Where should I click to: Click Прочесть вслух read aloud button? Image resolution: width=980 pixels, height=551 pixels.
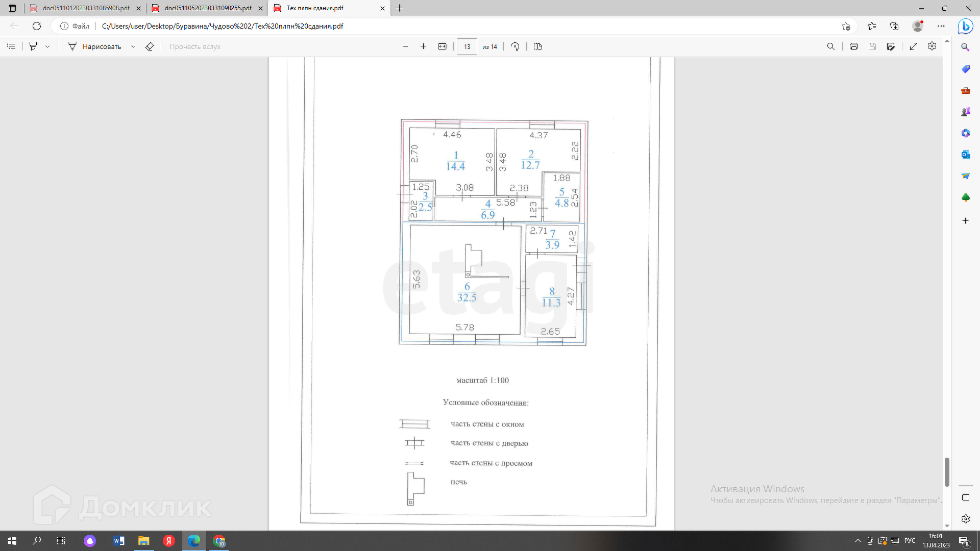pyautogui.click(x=195, y=46)
